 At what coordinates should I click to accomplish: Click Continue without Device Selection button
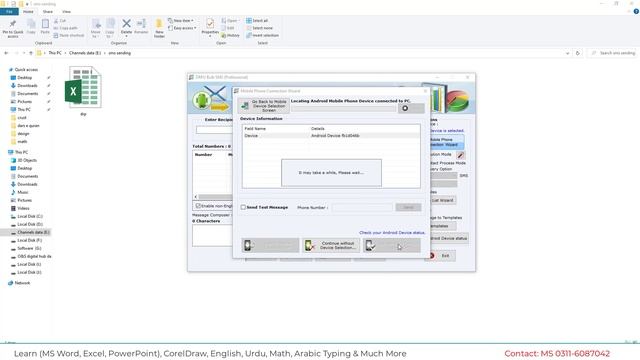pyautogui.click(x=331, y=245)
